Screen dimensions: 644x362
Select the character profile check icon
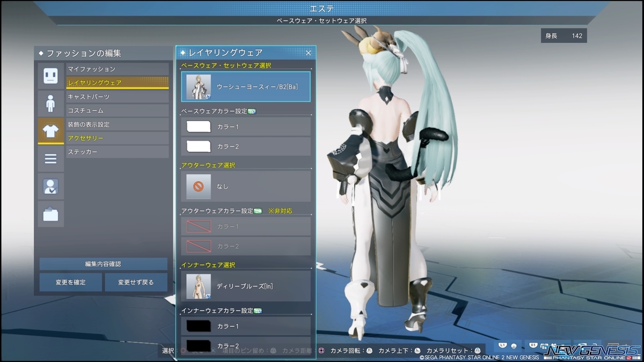pyautogui.click(x=50, y=187)
